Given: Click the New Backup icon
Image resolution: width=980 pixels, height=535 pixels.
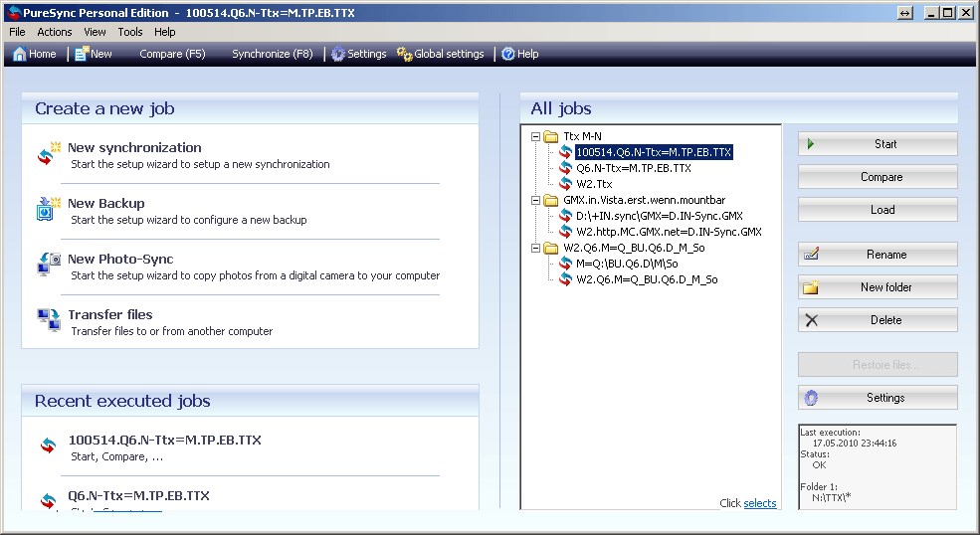Looking at the screenshot, I should [x=49, y=209].
